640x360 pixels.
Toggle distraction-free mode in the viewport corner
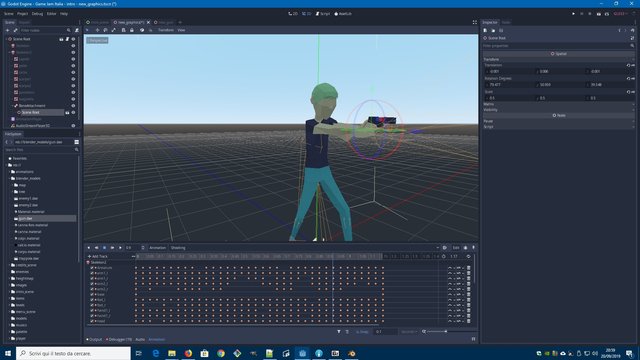[x=474, y=22]
